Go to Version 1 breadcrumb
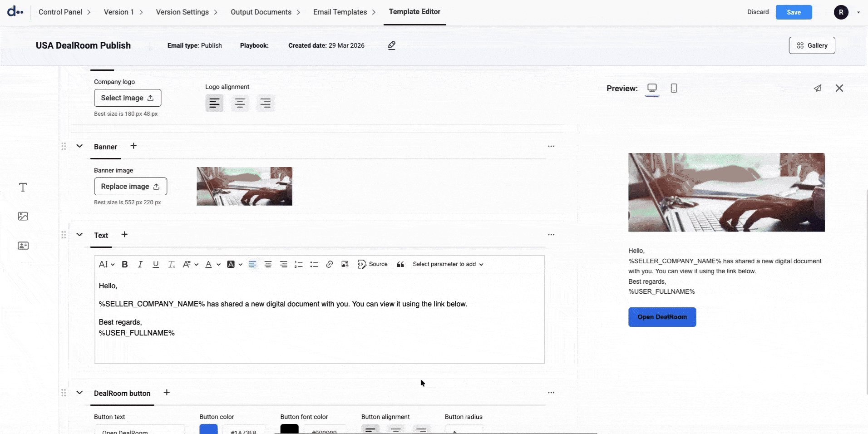Viewport: 868px width, 434px height. tap(118, 12)
